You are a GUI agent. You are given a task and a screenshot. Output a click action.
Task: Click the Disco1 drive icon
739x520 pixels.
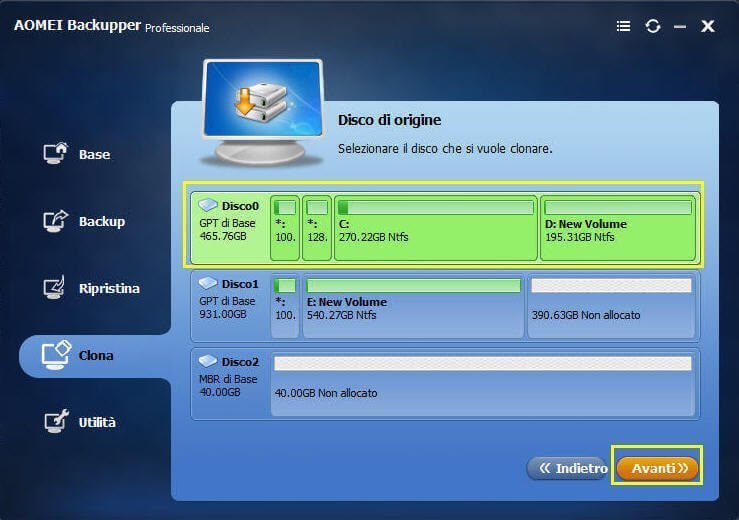pyautogui.click(x=207, y=283)
